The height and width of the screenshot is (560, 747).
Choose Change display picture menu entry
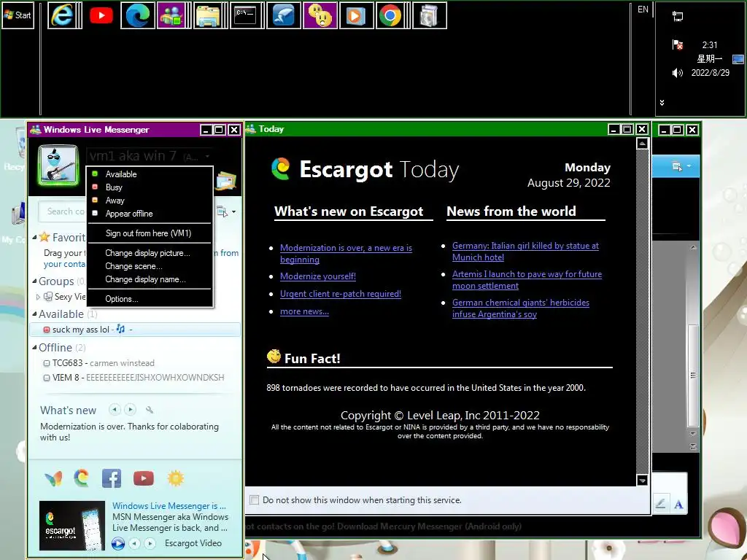149,253
